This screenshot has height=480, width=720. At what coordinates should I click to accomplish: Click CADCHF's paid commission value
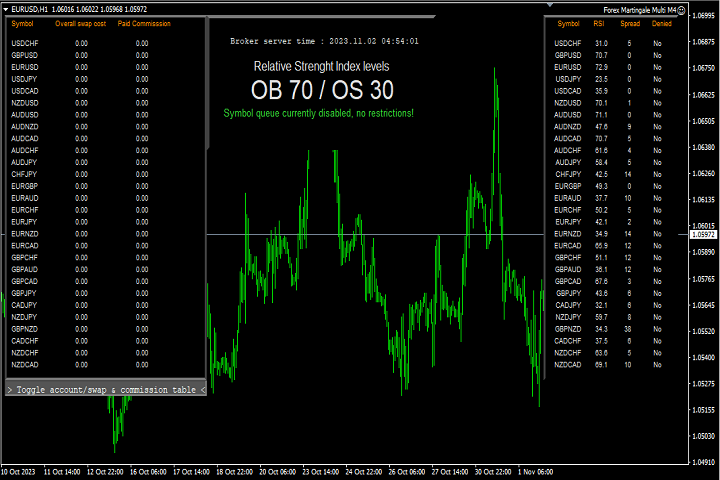click(x=142, y=341)
